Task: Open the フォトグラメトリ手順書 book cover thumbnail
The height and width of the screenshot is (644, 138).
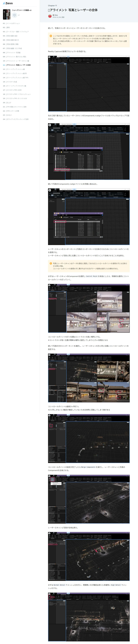Action: (7, 14)
